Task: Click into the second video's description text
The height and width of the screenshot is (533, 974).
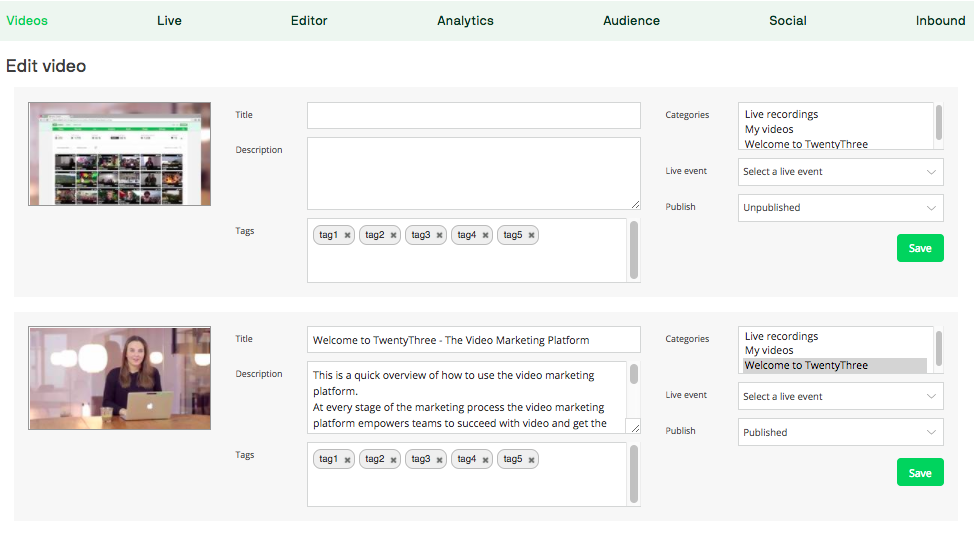Action: coord(466,398)
